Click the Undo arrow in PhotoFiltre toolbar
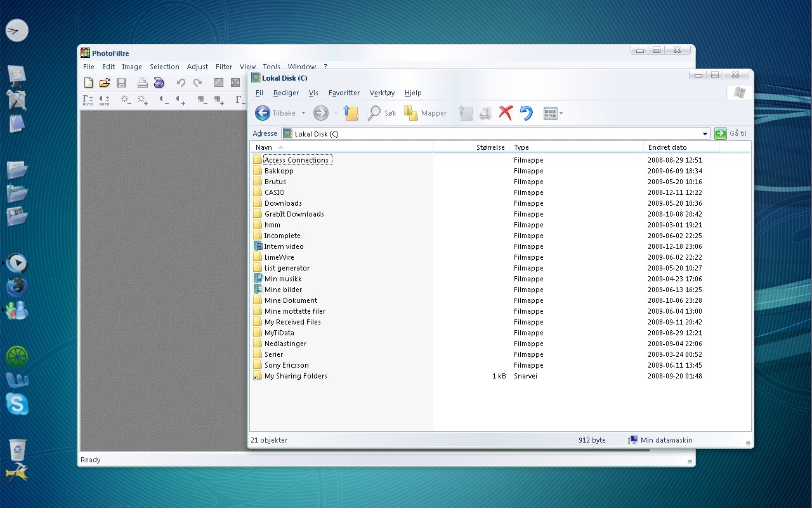Viewport: 812px width, 508px height. click(x=181, y=83)
